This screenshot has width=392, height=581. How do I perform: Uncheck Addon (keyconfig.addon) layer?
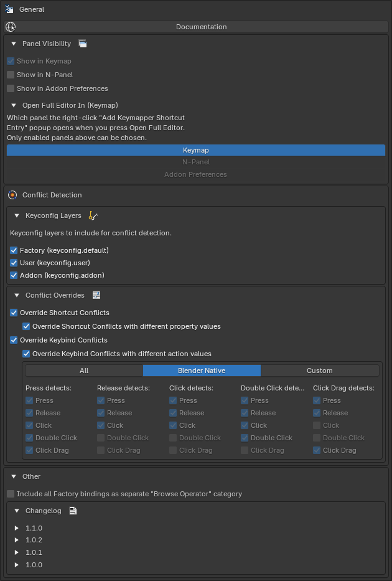coord(14,275)
